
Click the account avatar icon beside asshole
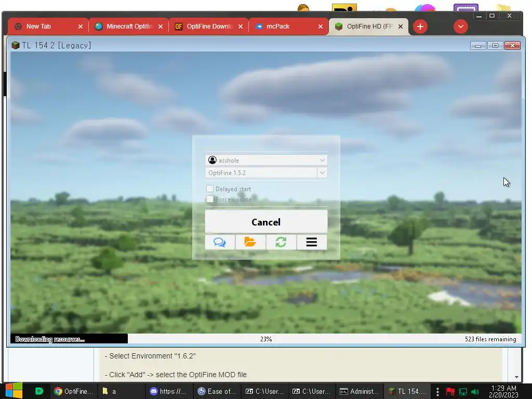click(x=212, y=160)
